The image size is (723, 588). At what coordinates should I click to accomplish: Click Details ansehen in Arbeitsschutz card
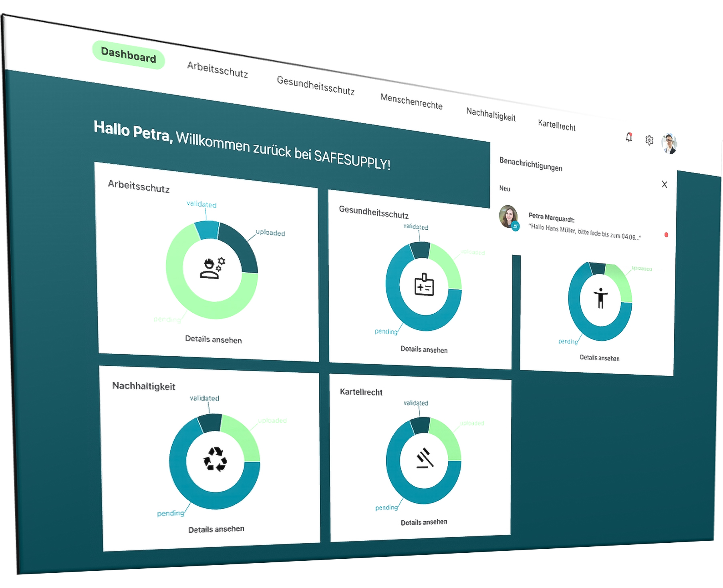point(213,340)
